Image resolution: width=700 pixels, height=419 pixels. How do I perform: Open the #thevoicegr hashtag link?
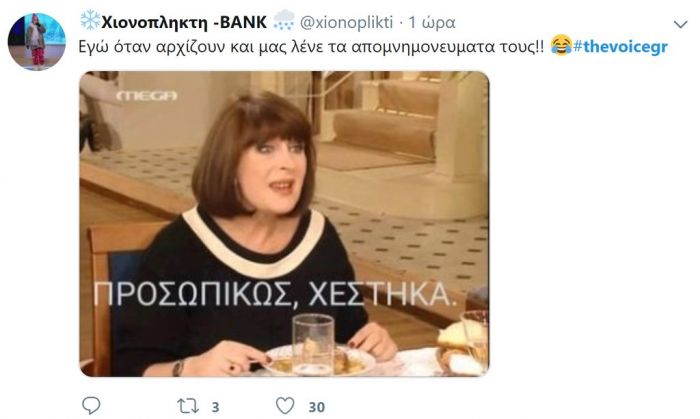click(x=621, y=46)
